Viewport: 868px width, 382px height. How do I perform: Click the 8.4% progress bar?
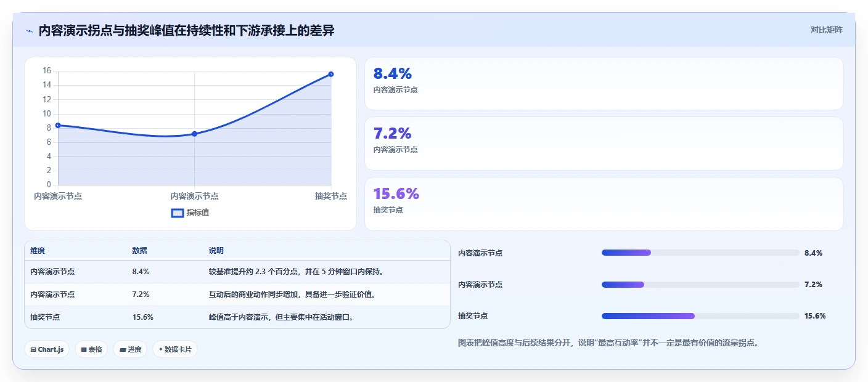pyautogui.click(x=700, y=253)
